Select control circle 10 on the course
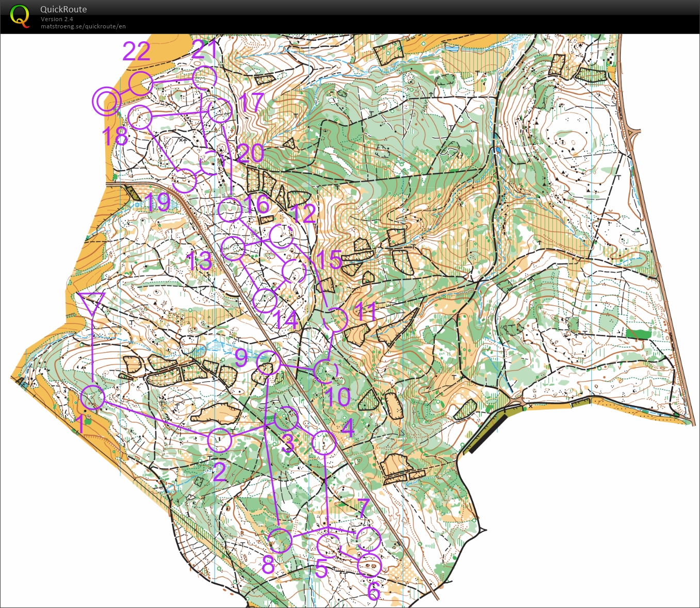The height and width of the screenshot is (608, 700). click(x=325, y=371)
